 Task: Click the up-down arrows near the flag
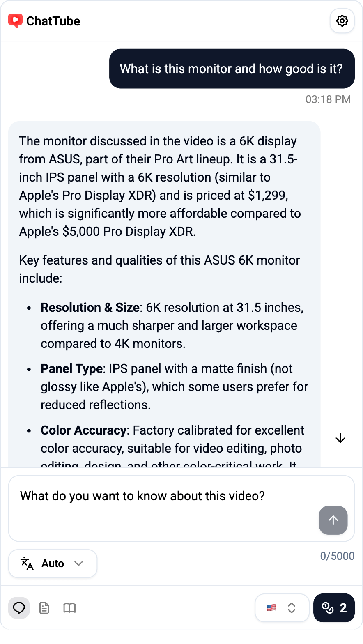(292, 608)
